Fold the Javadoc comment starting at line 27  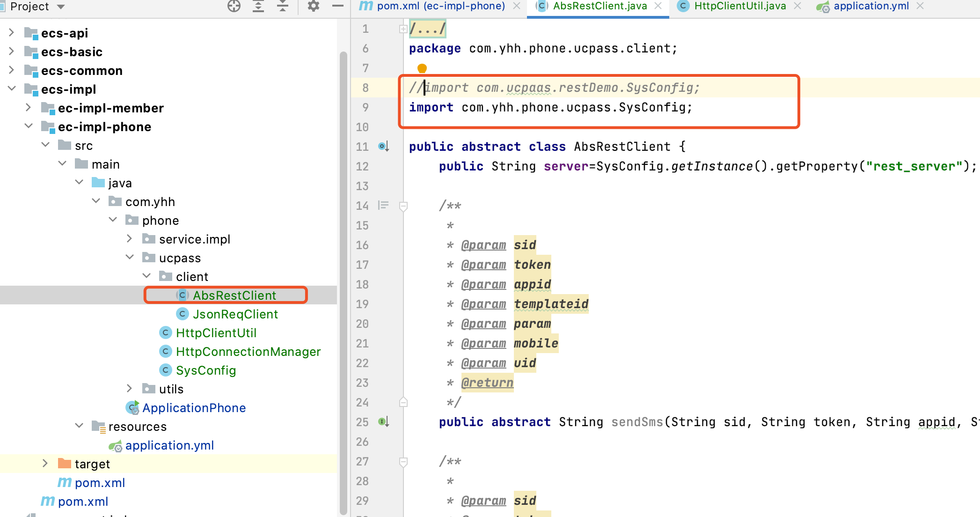click(403, 461)
